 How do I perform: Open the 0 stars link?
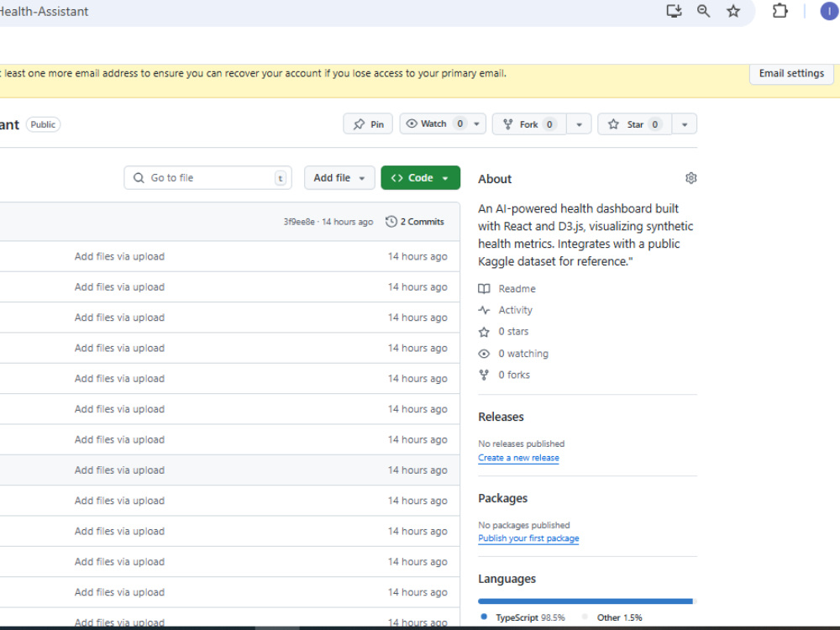click(x=513, y=332)
